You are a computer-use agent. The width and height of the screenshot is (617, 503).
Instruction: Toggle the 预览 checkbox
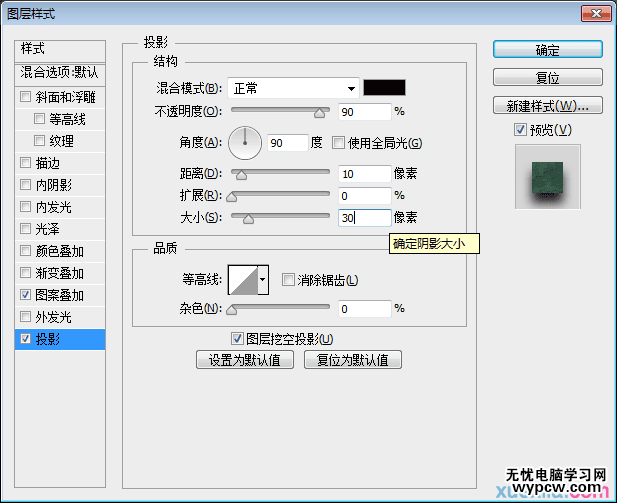click(520, 129)
